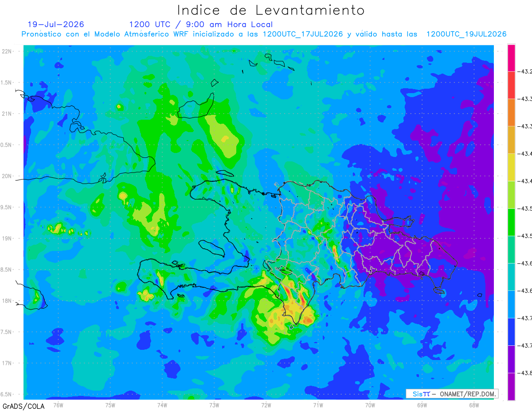
Task: Click the map title 'Indice de Levantamiento'
Action: pos(271,10)
